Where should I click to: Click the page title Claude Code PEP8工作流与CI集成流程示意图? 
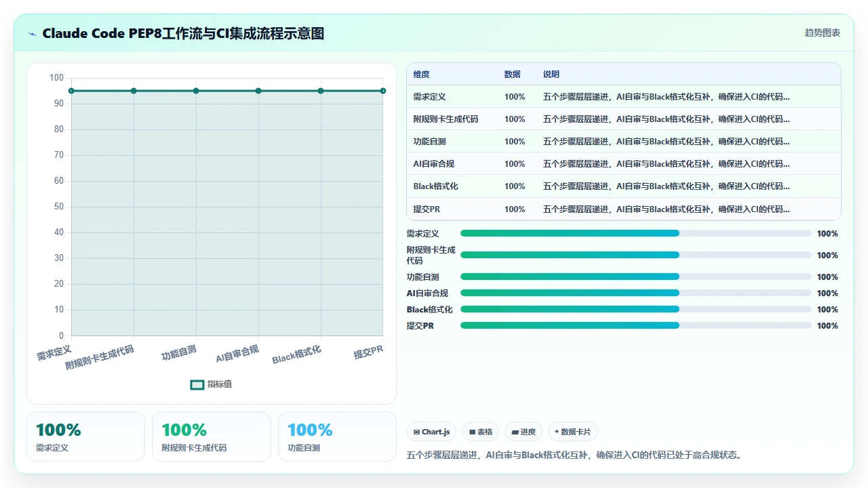coord(183,33)
